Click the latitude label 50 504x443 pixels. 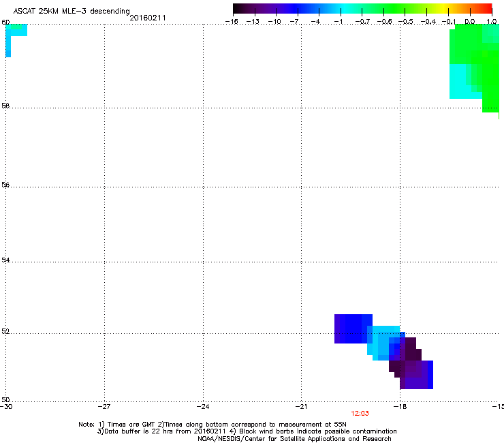[x=5, y=399]
